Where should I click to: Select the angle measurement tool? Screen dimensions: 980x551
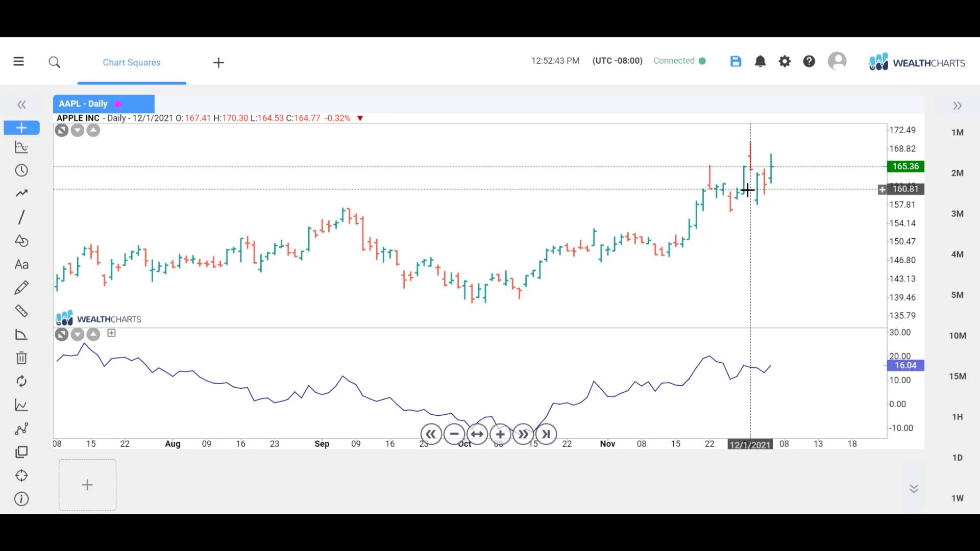coord(21,335)
